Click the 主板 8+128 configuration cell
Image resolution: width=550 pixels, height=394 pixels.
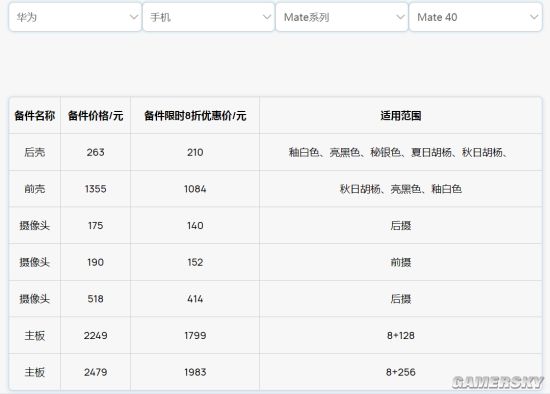[401, 335]
